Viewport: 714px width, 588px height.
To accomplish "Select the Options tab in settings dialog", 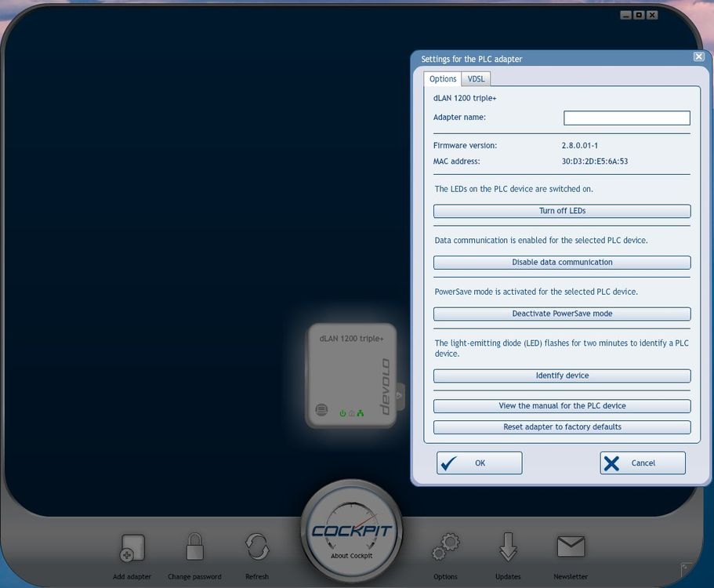I will (443, 79).
